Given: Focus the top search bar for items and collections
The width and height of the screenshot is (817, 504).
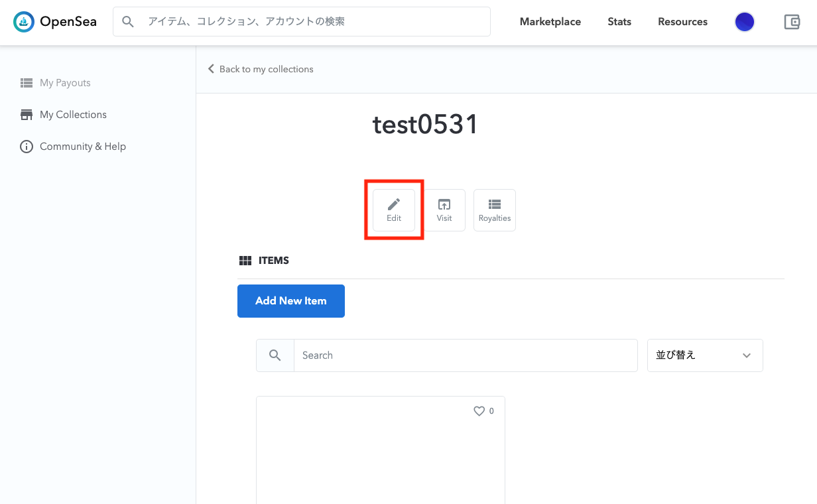Looking at the screenshot, I should point(302,22).
